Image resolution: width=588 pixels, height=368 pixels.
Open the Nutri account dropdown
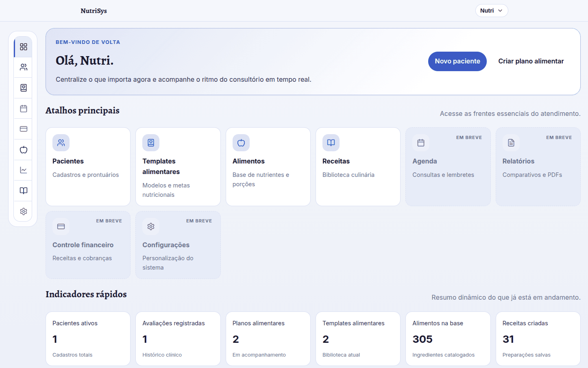click(x=491, y=11)
